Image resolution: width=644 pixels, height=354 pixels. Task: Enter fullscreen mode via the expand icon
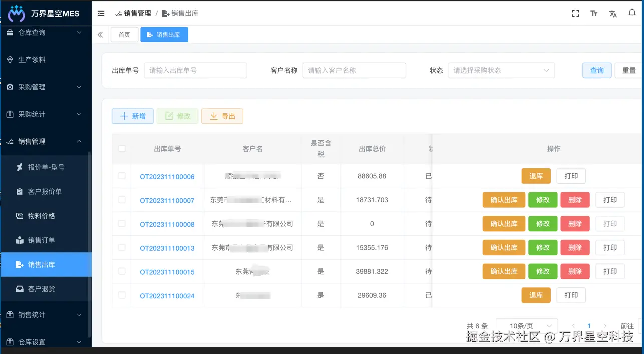pos(575,13)
